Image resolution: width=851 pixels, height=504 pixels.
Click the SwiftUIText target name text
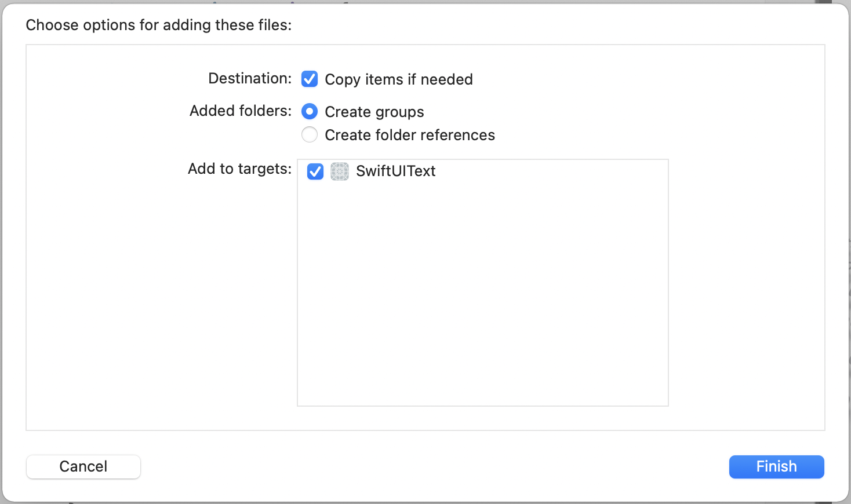(x=396, y=171)
